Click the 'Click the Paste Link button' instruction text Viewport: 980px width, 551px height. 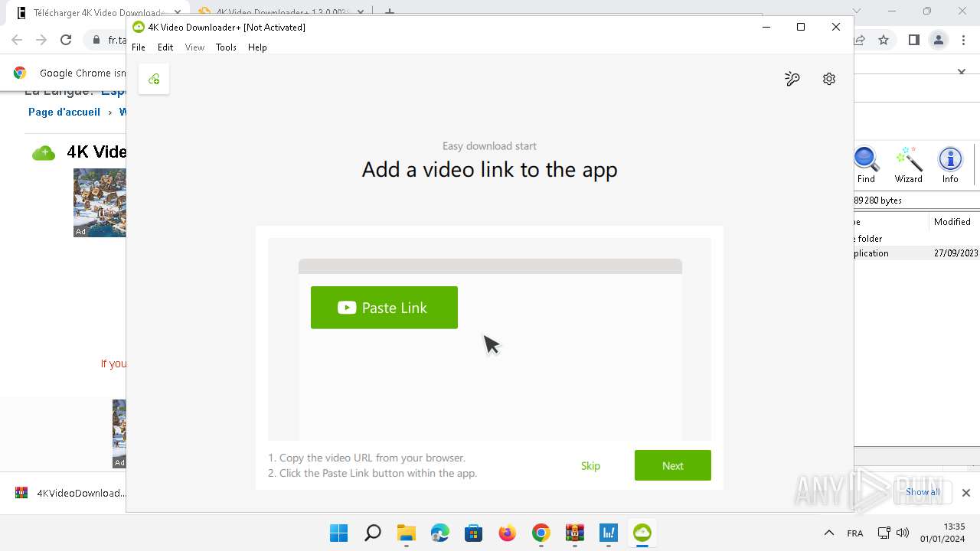point(373,473)
